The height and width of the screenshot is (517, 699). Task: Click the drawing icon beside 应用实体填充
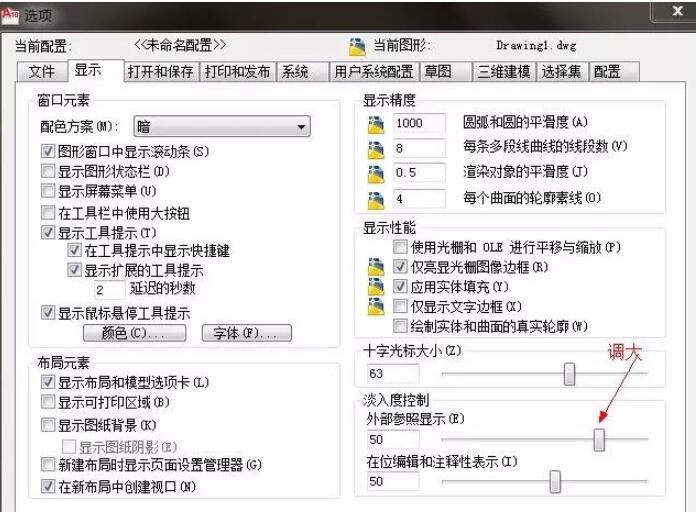coord(376,287)
